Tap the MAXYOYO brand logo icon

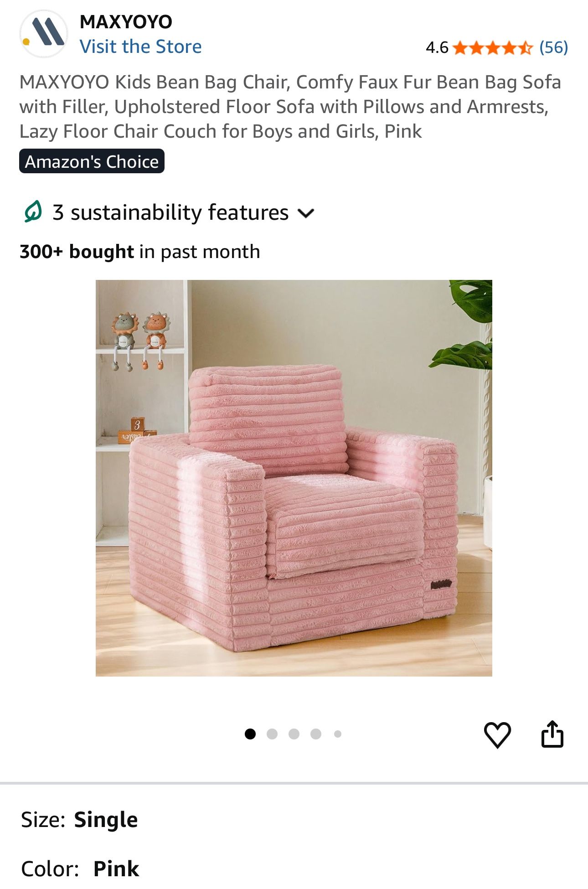(x=44, y=33)
